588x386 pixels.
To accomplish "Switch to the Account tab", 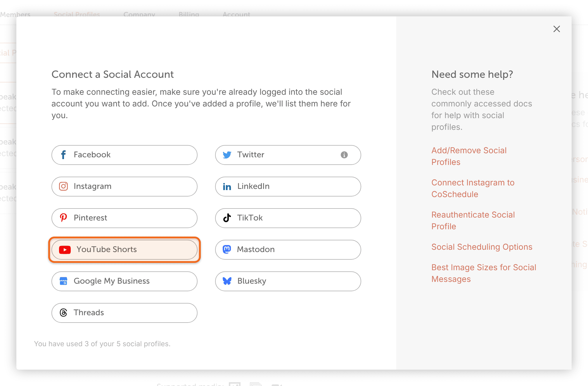I will [x=236, y=14].
